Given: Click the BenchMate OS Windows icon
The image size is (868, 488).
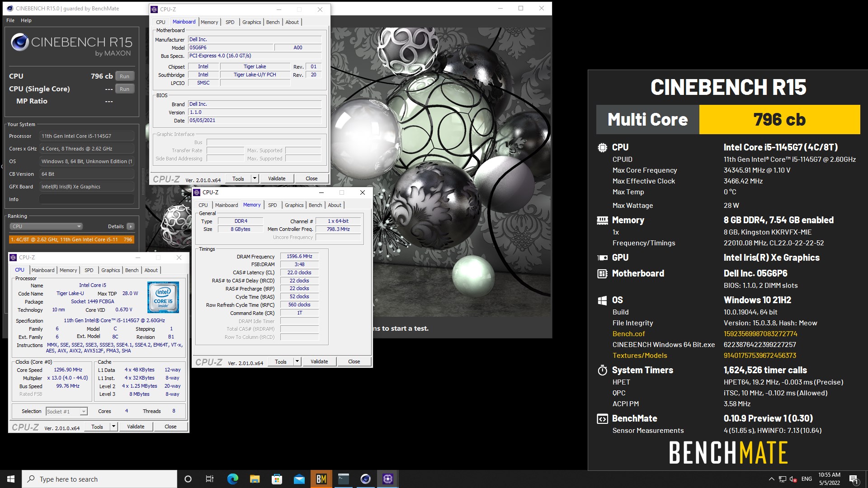Looking at the screenshot, I should click(x=602, y=300).
